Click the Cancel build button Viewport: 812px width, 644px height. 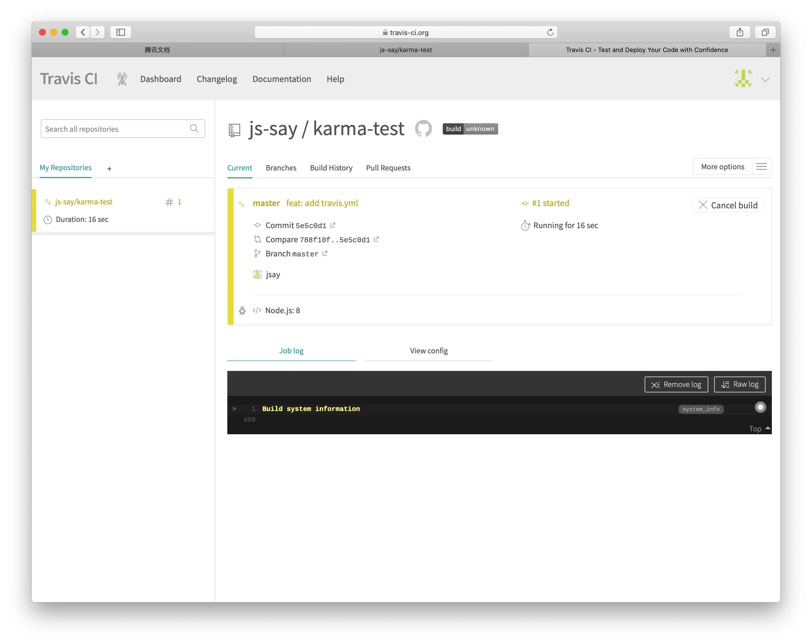point(728,205)
